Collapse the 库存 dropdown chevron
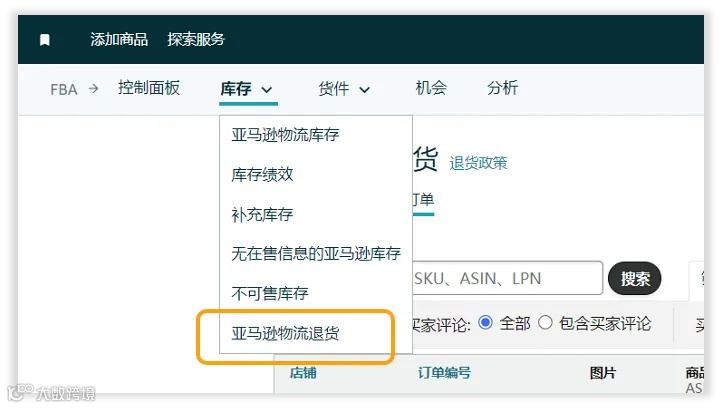Image resolution: width=722 pixels, height=408 pixels. (267, 90)
